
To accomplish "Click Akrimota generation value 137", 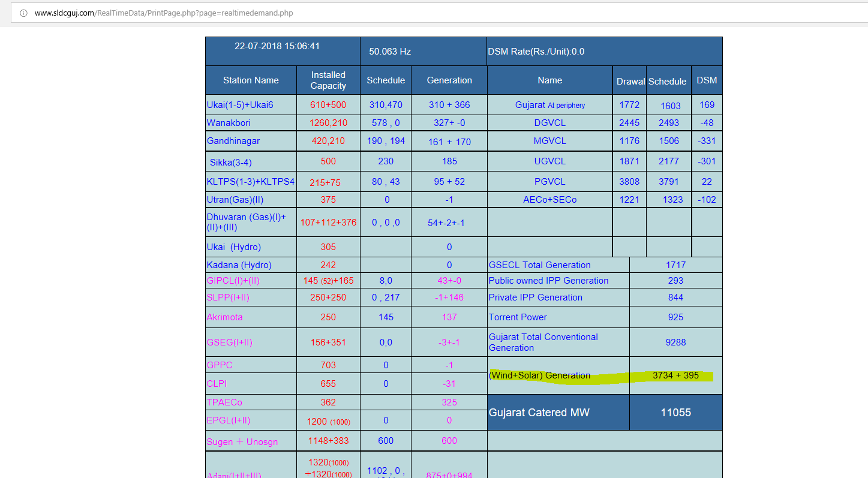I will 449,317.
